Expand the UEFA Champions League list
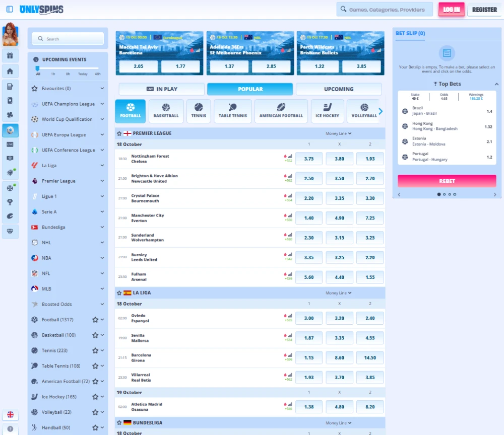 tap(102, 104)
